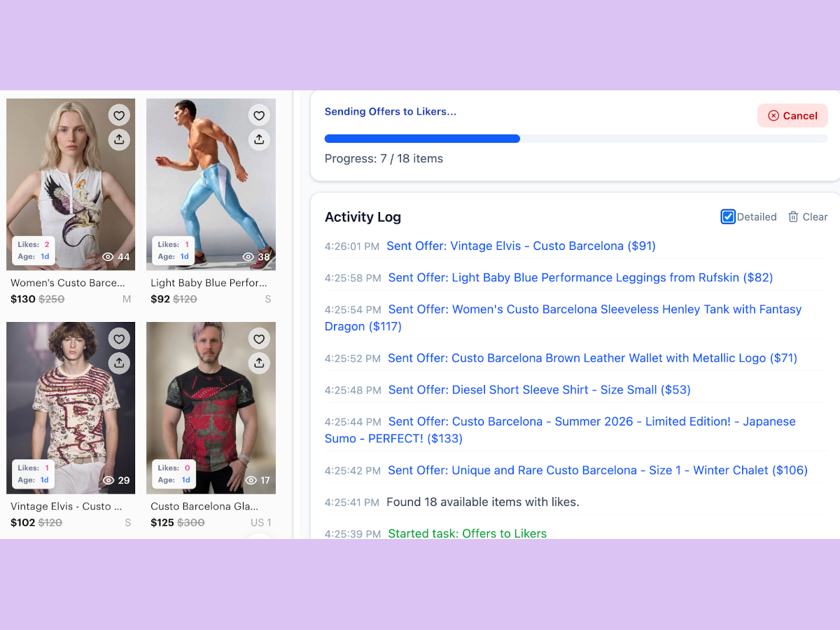Screen dimensions: 840x630
Task: Open the Women's Custo Barcelona tank photo
Action: [x=71, y=184]
